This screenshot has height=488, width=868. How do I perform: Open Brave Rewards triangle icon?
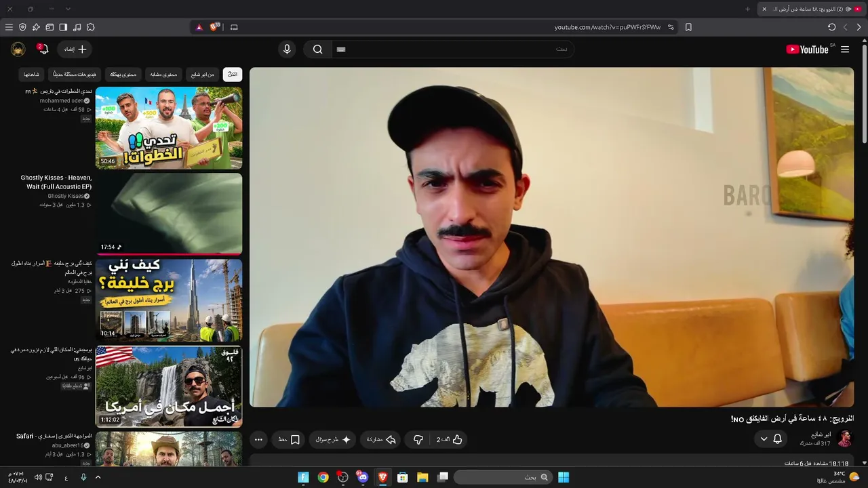tap(199, 27)
